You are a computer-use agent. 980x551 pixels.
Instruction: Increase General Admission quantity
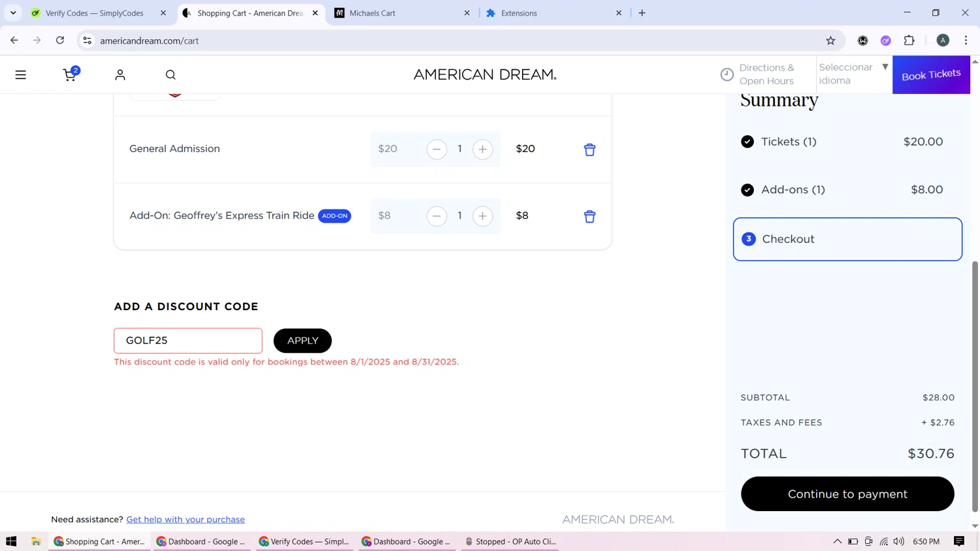click(483, 149)
